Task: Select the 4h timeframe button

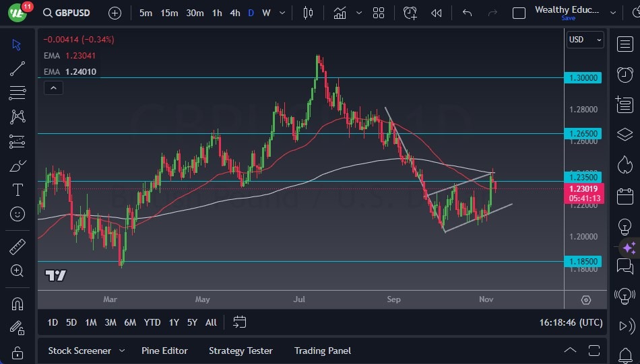Action: (234, 13)
